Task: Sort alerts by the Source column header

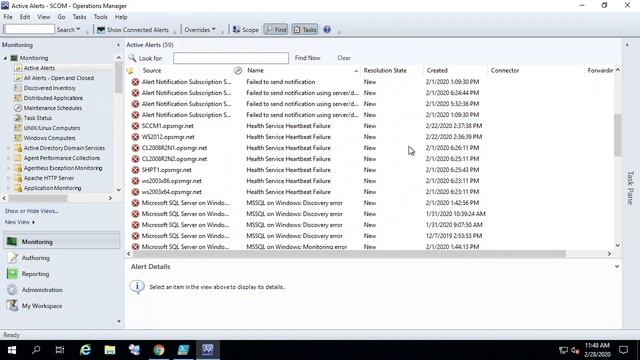Action: 152,70
